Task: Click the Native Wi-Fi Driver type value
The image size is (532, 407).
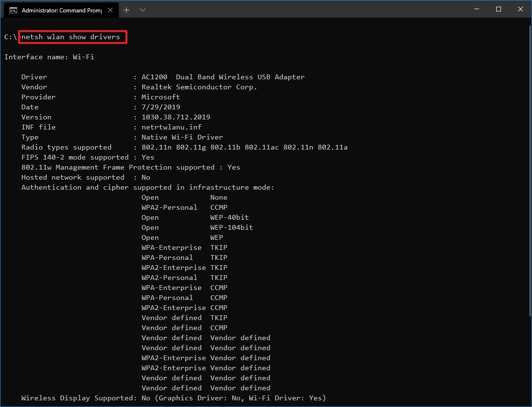Action: click(x=182, y=137)
